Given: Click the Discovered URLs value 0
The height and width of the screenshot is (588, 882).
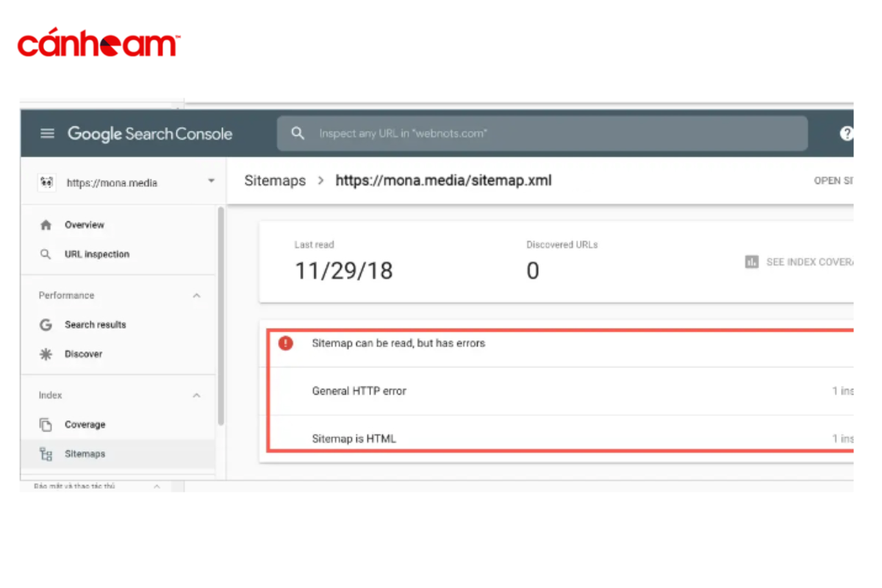Looking at the screenshot, I should (533, 270).
